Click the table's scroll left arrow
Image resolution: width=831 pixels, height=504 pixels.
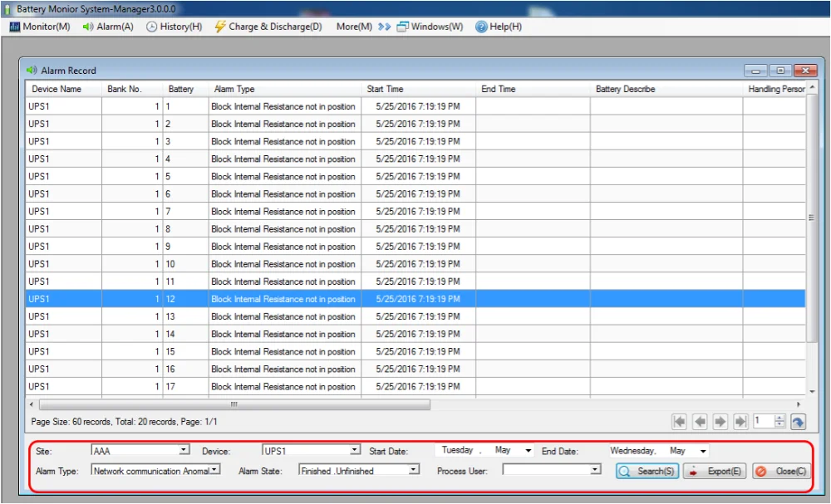[32, 404]
